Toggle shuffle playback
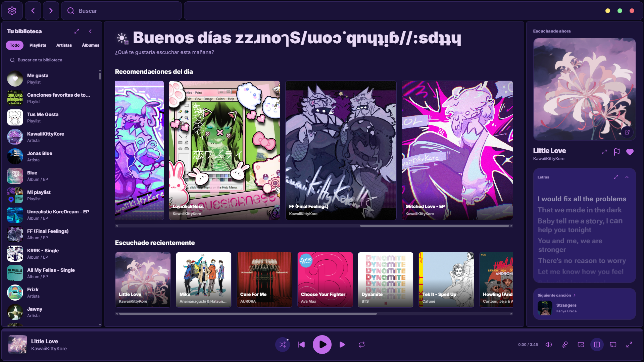Image resolution: width=644 pixels, height=362 pixels. point(283,345)
